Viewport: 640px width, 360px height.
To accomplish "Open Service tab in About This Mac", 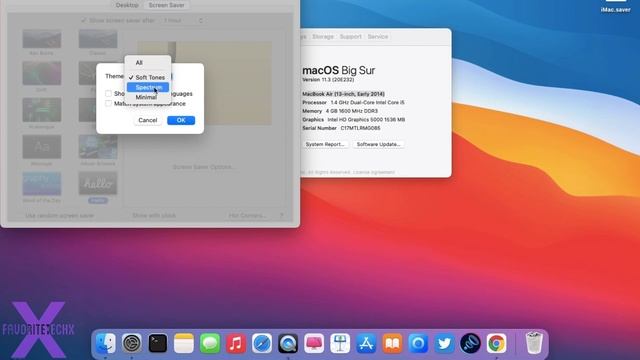I will [378, 36].
